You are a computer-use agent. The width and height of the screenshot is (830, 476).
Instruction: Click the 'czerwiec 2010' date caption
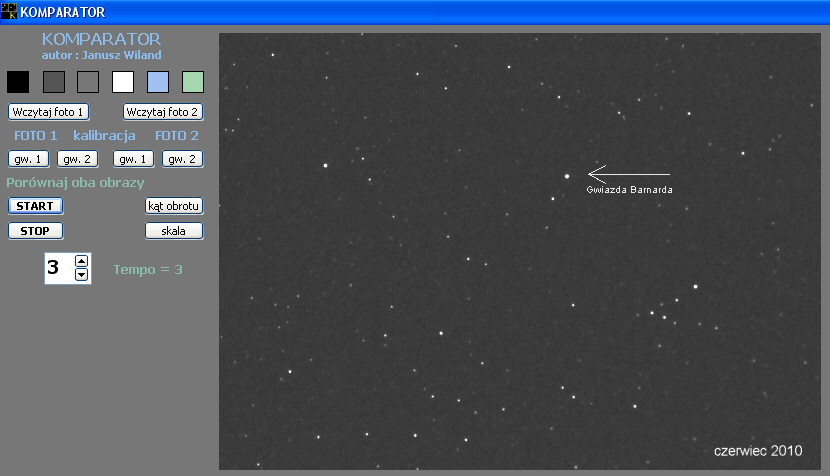pos(758,451)
